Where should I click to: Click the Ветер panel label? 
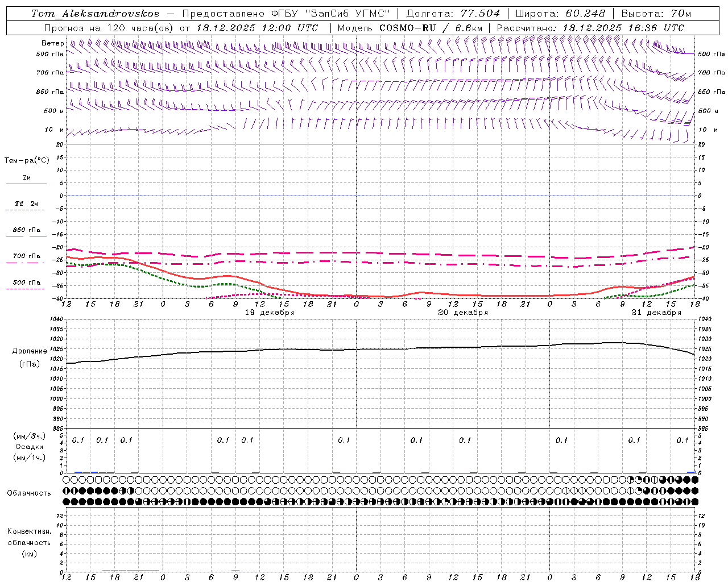[x=52, y=43]
